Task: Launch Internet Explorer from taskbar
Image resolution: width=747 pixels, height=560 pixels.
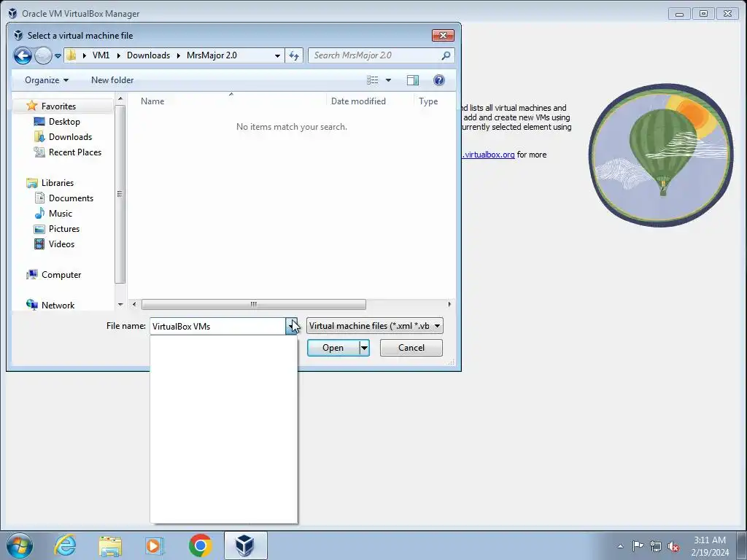Action: (x=65, y=545)
